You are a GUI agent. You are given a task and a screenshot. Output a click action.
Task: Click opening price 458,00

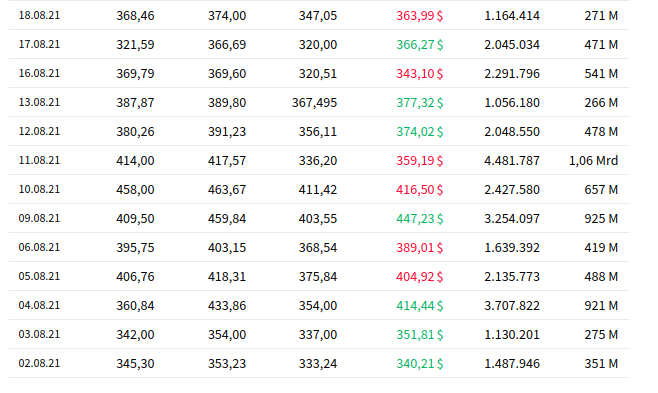click(135, 189)
